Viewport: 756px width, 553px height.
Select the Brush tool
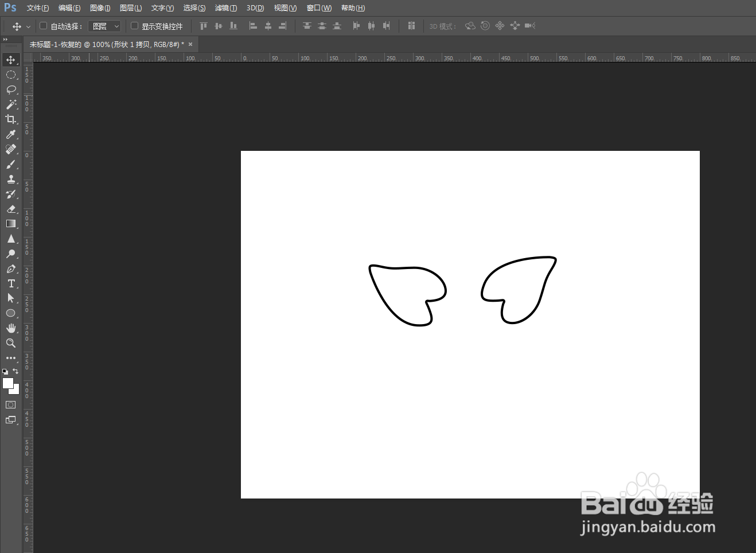(x=11, y=164)
